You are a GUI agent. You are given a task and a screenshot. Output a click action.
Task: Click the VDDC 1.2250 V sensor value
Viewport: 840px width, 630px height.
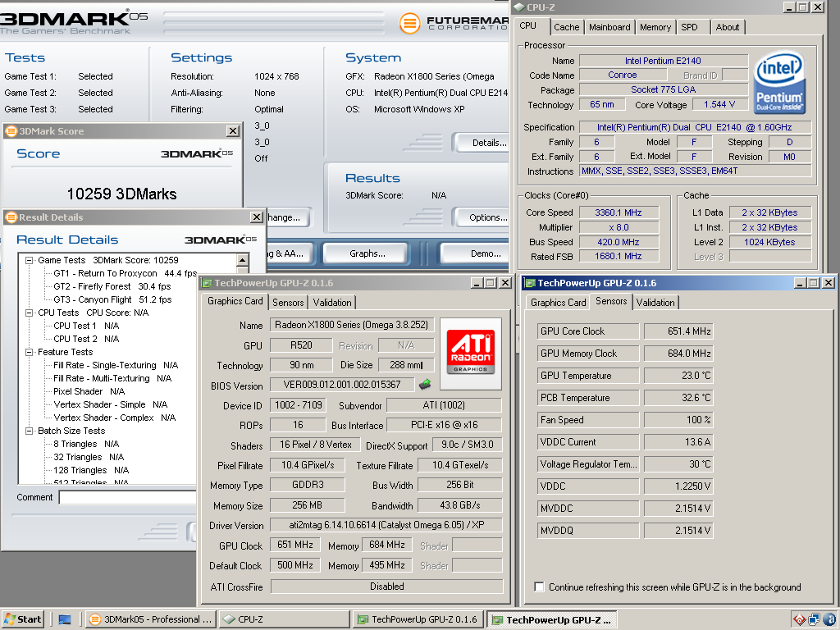[x=678, y=486]
